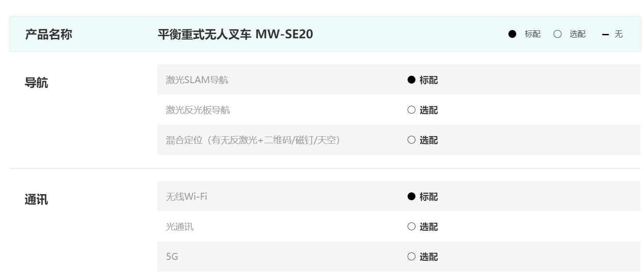The width and height of the screenshot is (644, 279).
Task: Click the 光通讯 feature text
Action: coord(179,227)
